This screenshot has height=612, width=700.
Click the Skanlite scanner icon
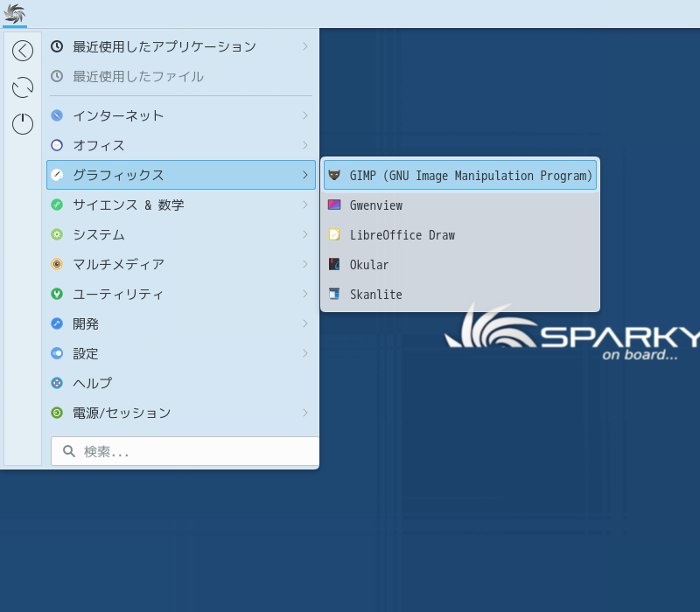[334, 295]
